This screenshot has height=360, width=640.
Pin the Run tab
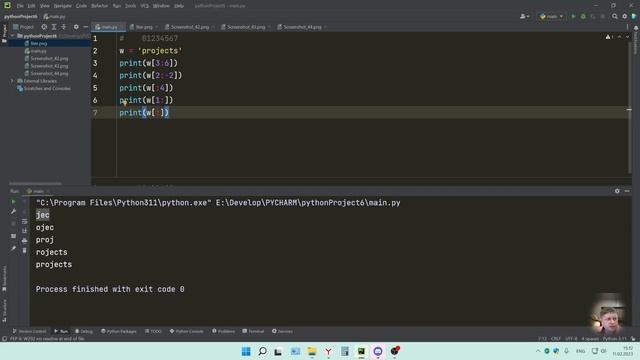[13, 248]
